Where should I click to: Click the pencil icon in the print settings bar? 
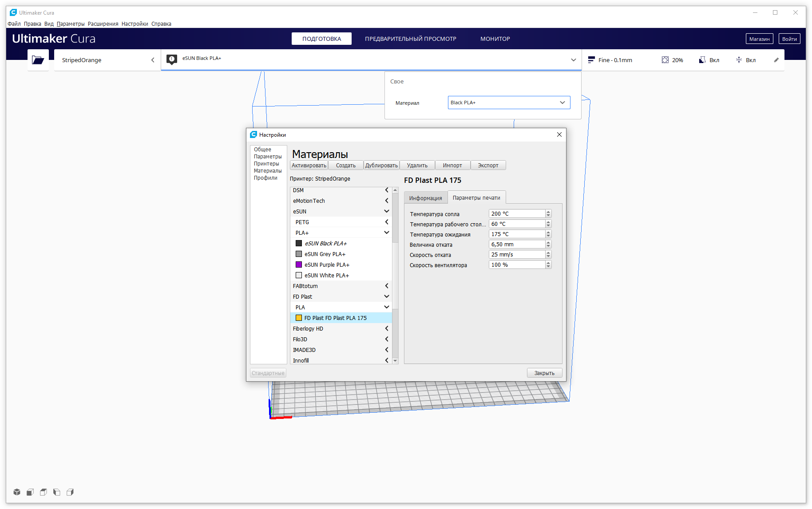[x=776, y=60]
